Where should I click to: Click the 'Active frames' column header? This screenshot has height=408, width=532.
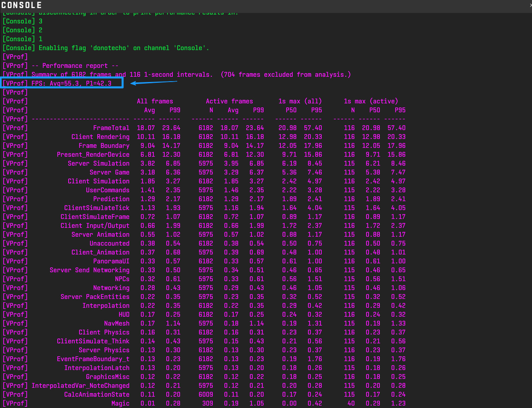click(229, 101)
